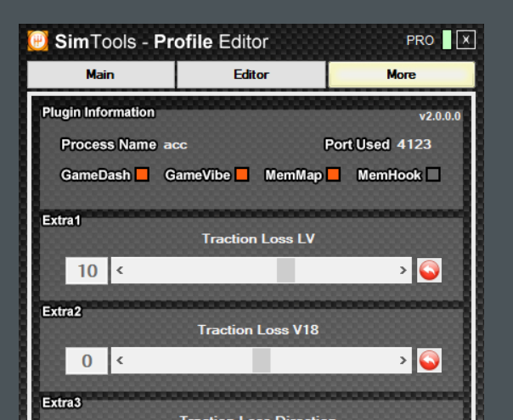
Task: Click the Plugin Information group label
Action: coord(99,113)
